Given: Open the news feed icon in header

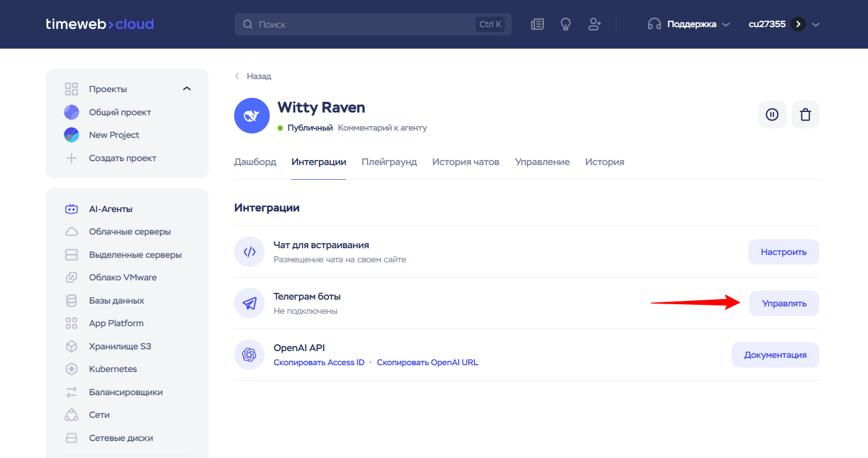Looking at the screenshot, I should (537, 24).
